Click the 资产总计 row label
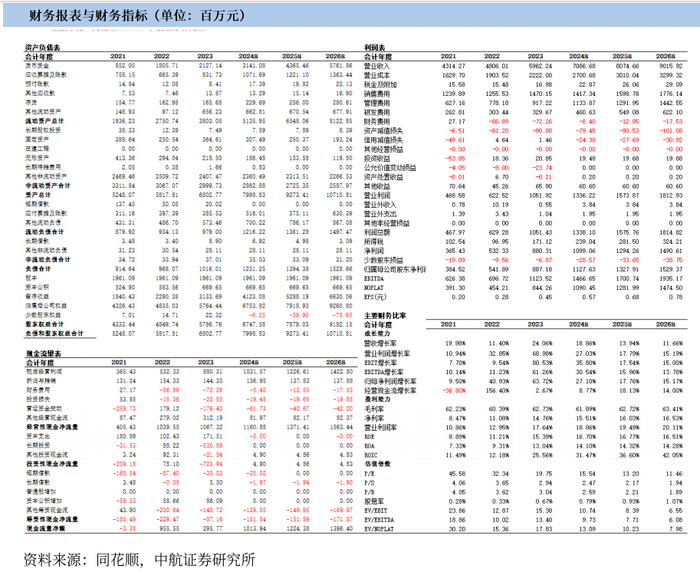The width and height of the screenshot is (700, 572). [38, 195]
